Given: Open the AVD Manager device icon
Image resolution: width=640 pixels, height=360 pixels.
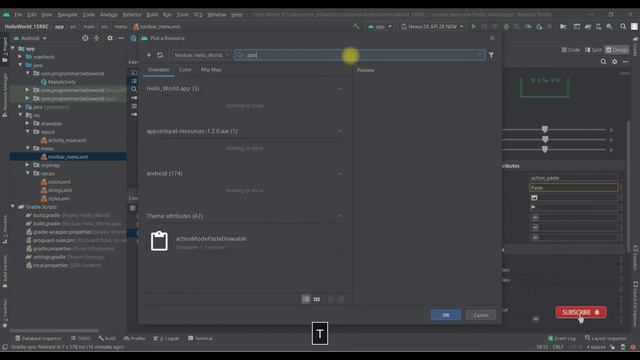Looking at the screenshot, I should point(599,27).
